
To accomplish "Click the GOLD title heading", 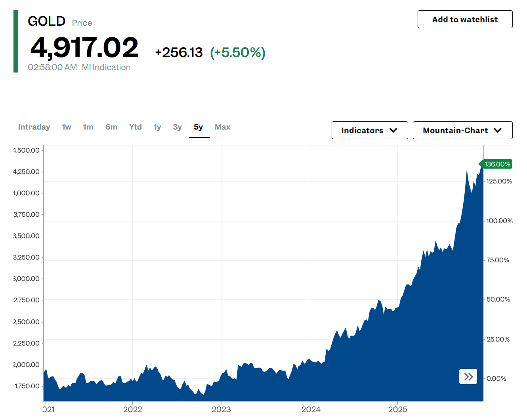I will pyautogui.click(x=46, y=21).
